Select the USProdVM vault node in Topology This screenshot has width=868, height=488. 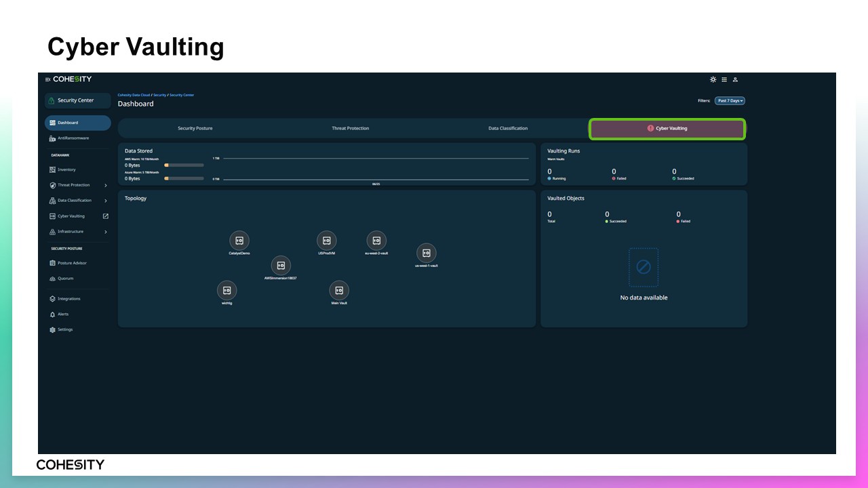coord(327,241)
